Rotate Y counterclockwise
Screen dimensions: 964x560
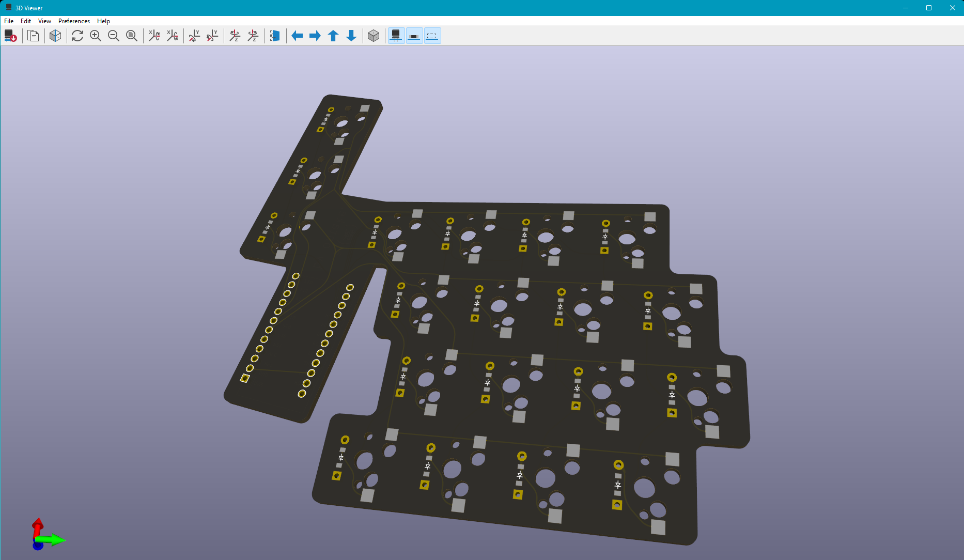[x=212, y=36]
